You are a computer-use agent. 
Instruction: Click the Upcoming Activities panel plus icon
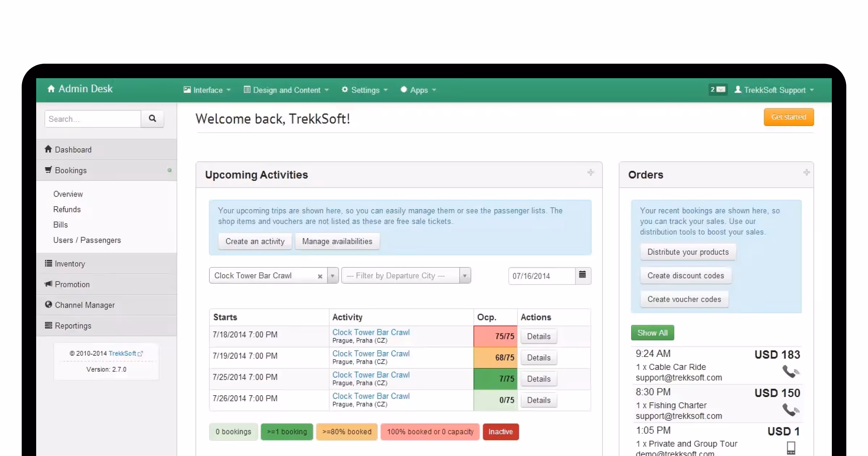(591, 173)
